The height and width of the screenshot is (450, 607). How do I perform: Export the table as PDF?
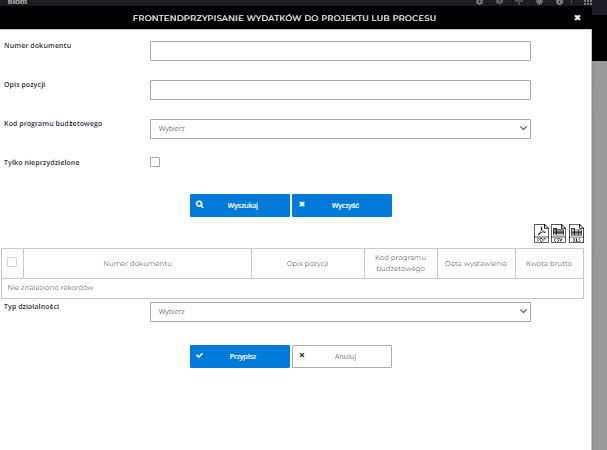click(541, 234)
